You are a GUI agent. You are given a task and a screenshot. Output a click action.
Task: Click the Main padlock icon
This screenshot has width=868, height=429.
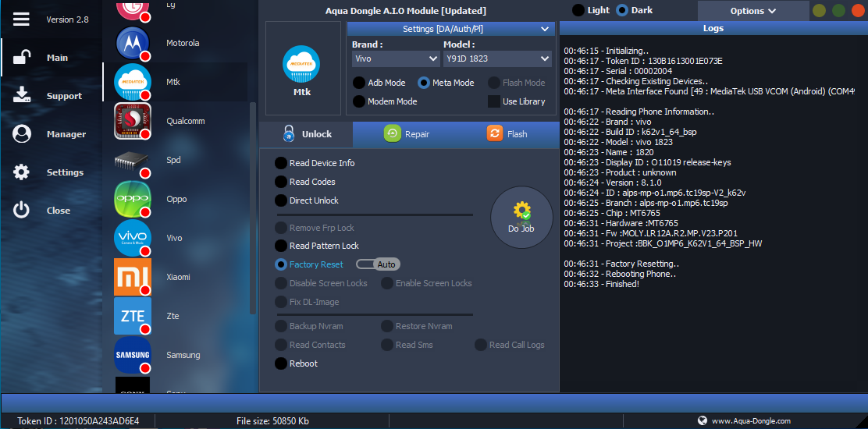[21, 58]
